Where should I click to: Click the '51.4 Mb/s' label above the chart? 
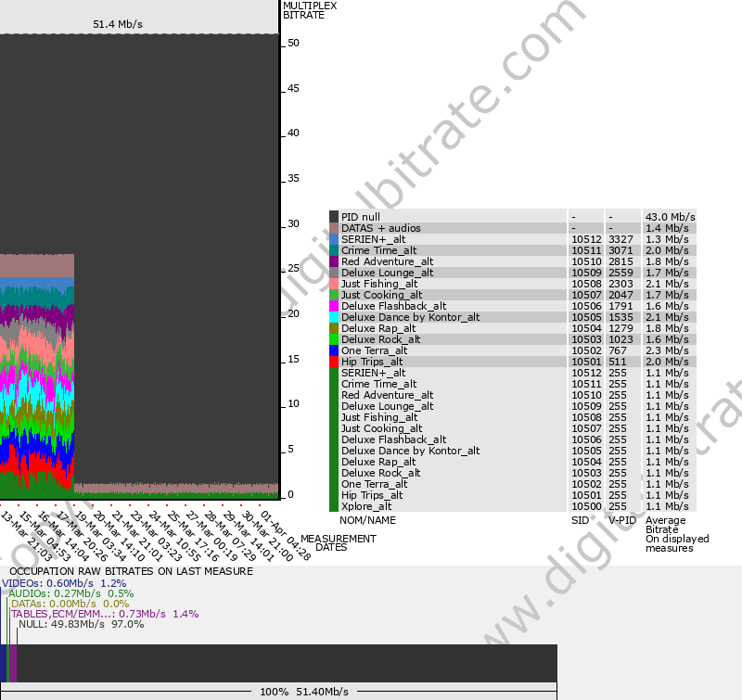(x=118, y=24)
